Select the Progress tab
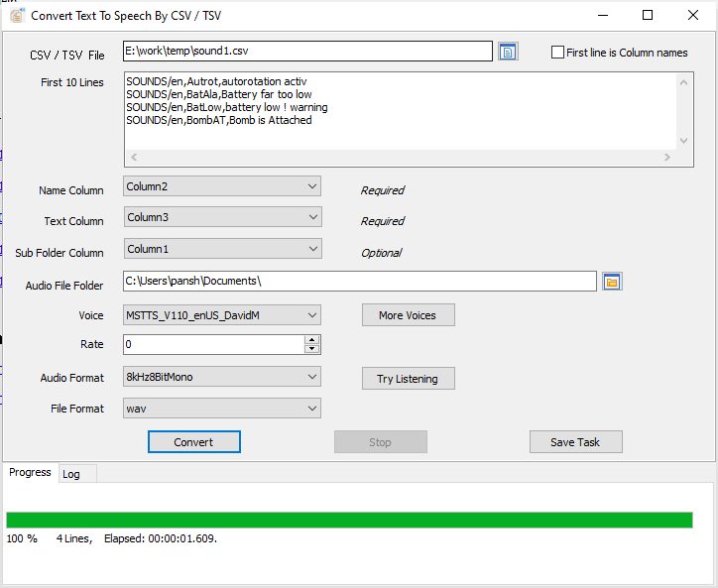 [x=30, y=472]
